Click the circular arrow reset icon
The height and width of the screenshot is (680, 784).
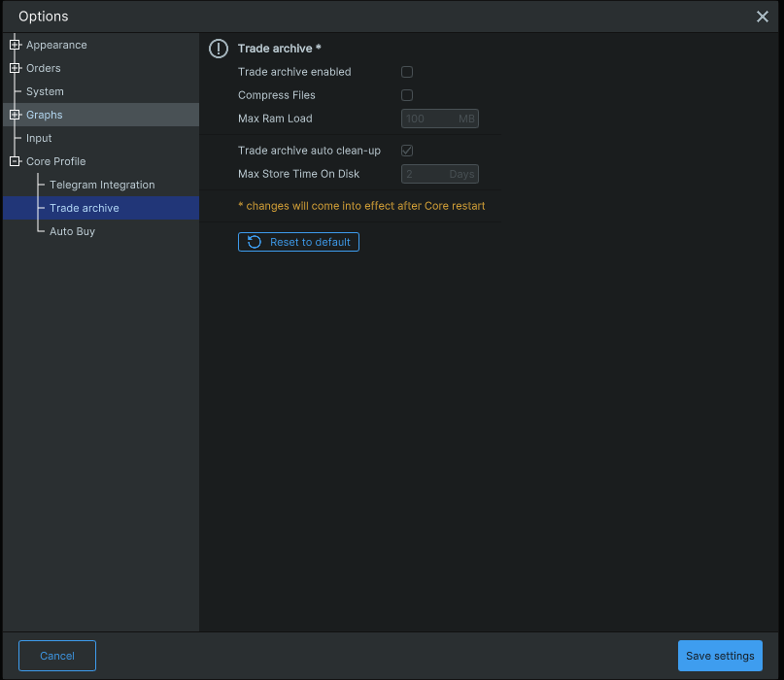coord(254,242)
